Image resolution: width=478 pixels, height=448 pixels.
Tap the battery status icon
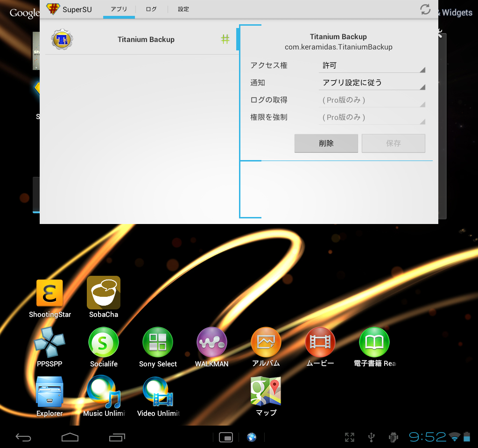click(x=467, y=437)
